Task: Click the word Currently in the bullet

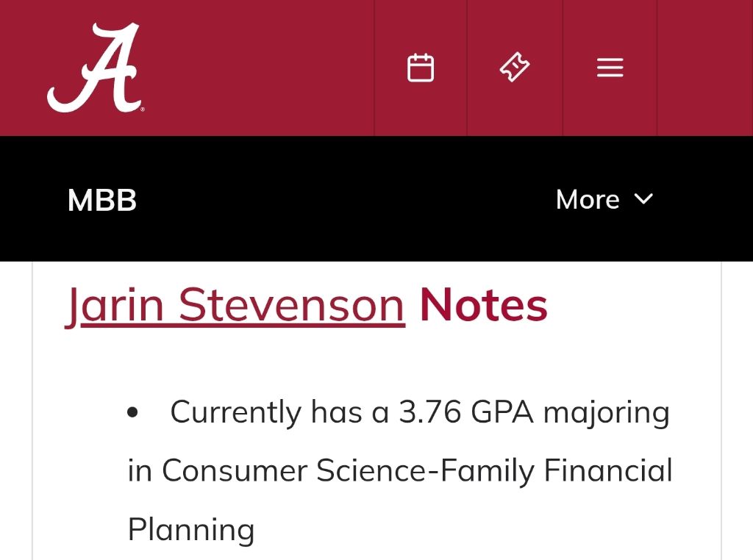Action: click(x=236, y=413)
